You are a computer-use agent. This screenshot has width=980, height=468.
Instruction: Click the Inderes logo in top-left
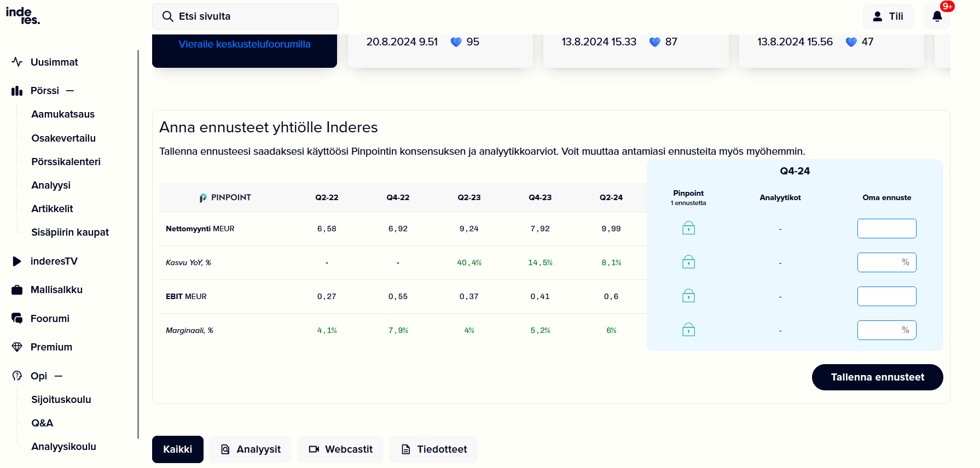click(x=23, y=16)
